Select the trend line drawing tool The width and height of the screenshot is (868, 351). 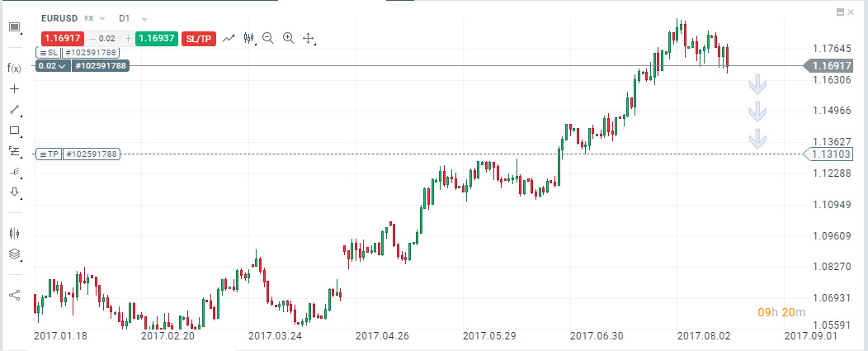pos(14,109)
